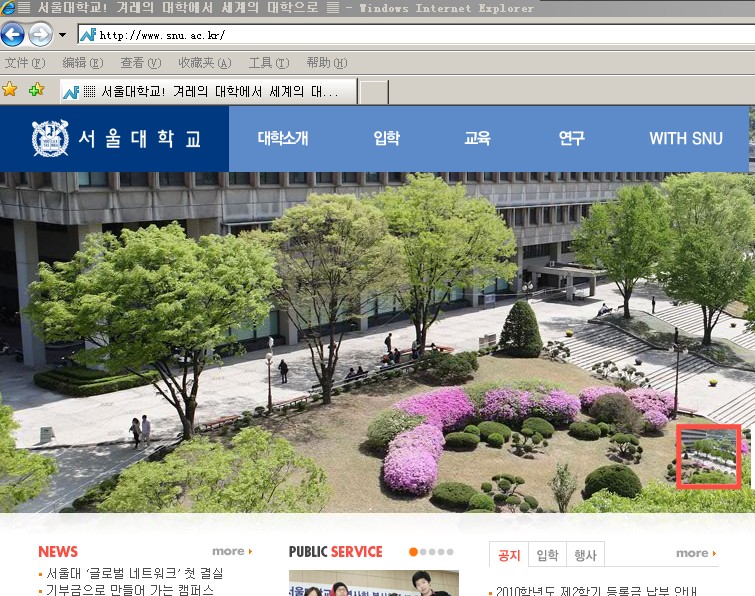This screenshot has height=596, width=755.
Task: Open the 대학소개 navigation menu
Action: coord(283,138)
